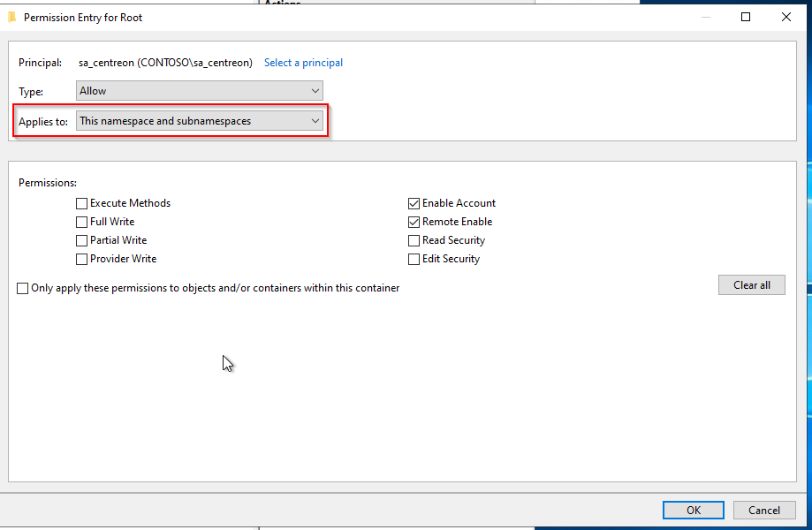Click the Cancel button
Screen dimensions: 812x530
(764, 510)
